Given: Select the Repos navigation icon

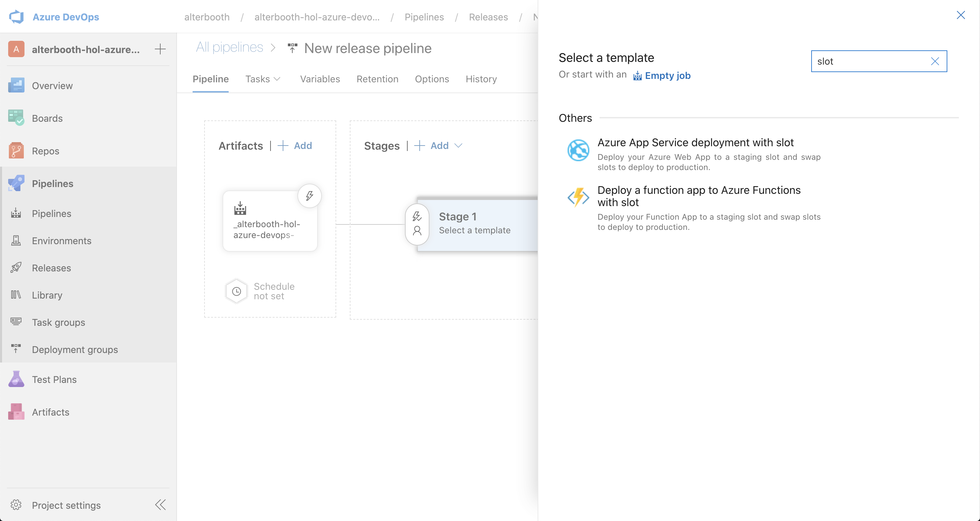Looking at the screenshot, I should click(16, 150).
